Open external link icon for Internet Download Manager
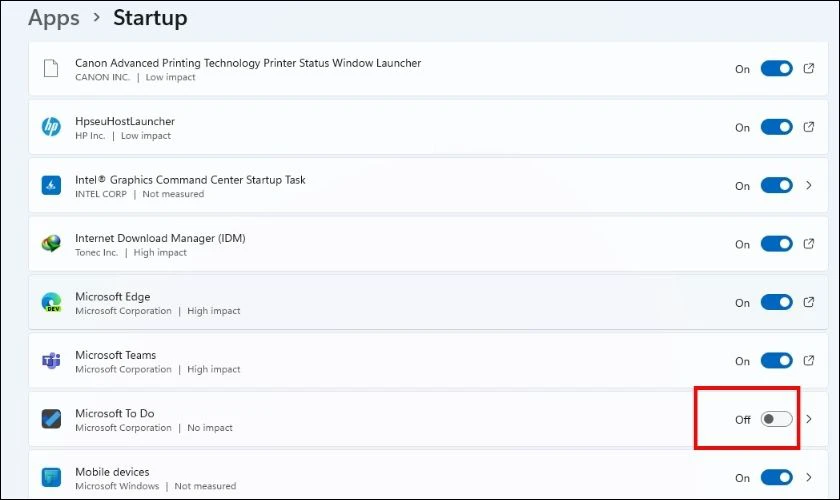The image size is (840, 500). 808,244
